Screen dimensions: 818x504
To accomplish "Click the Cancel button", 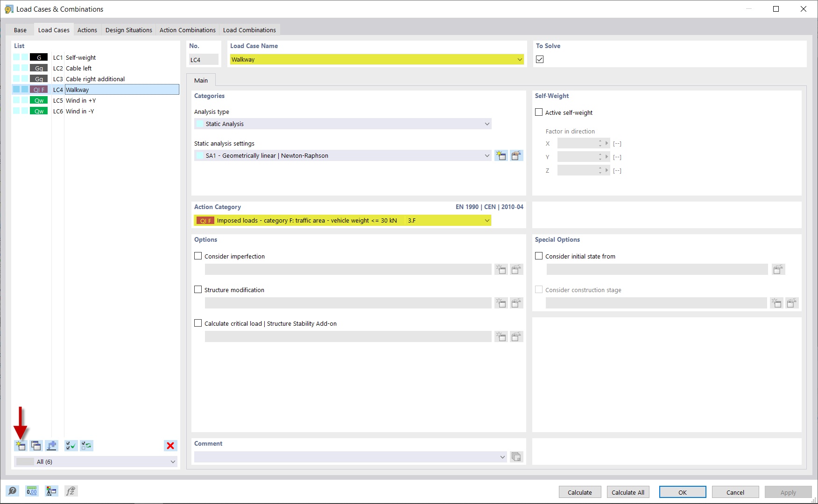I will (x=735, y=492).
